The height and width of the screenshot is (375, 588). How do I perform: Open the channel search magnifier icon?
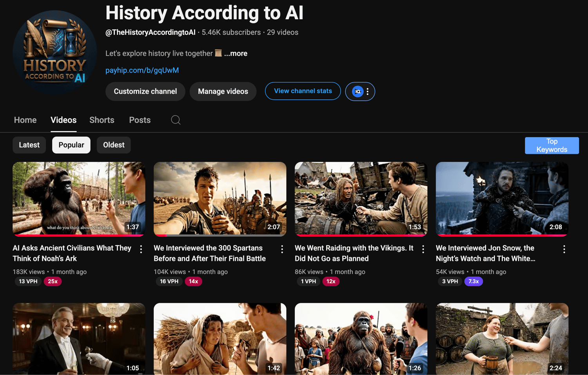point(176,120)
